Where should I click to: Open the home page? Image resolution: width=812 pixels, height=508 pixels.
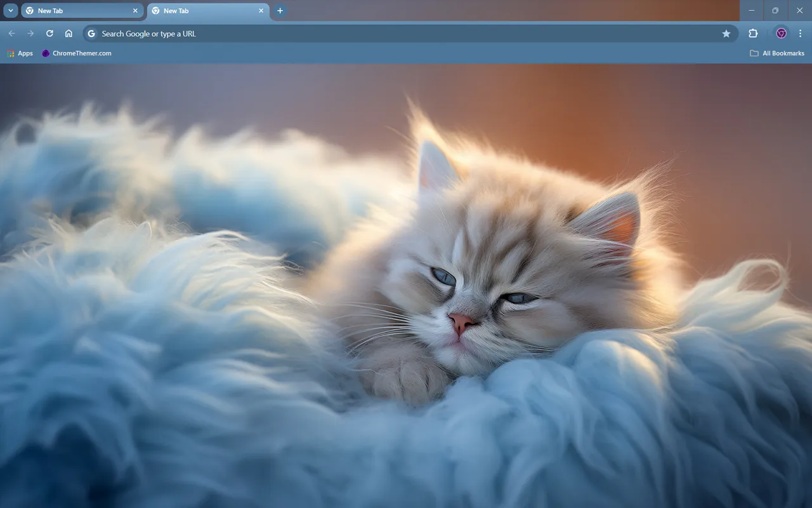pos(69,34)
